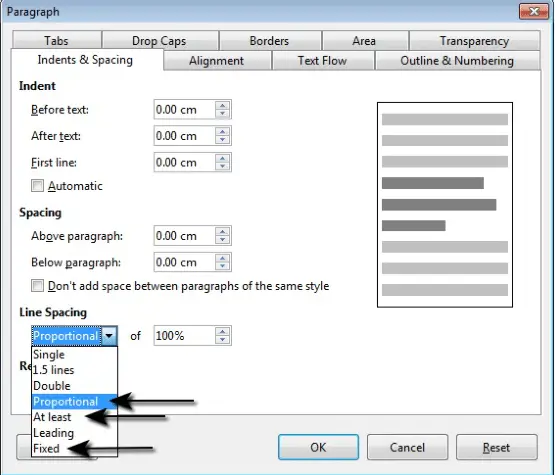The height and width of the screenshot is (475, 555).
Task: Switch to the Alignment tab
Action: pyautogui.click(x=217, y=61)
